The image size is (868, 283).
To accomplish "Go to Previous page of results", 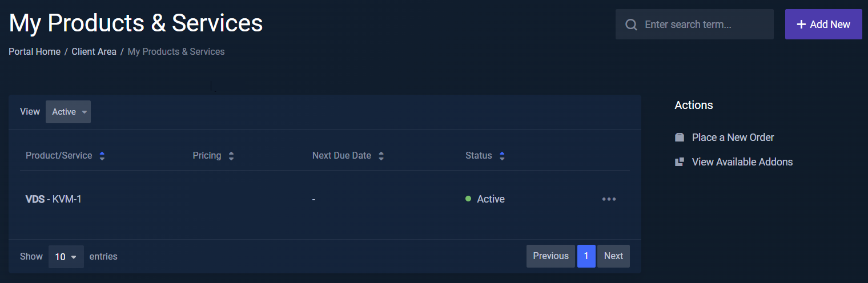I will [550, 256].
